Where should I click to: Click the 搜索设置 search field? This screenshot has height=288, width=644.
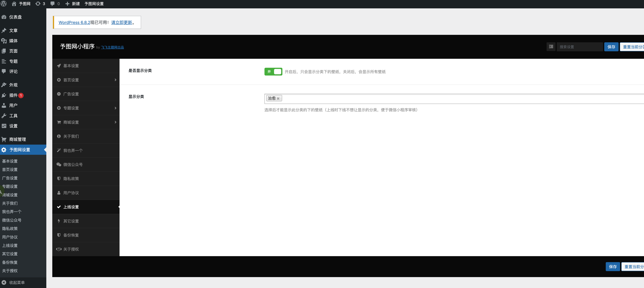tap(579, 47)
